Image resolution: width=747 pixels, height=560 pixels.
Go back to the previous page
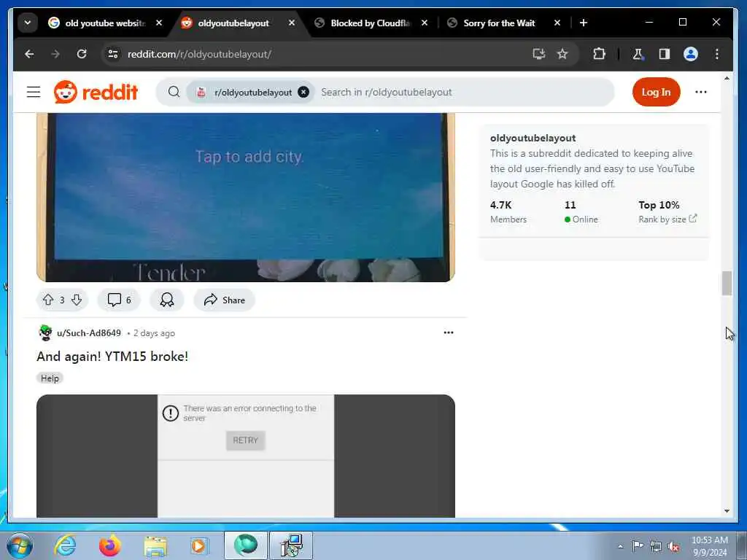tap(29, 54)
